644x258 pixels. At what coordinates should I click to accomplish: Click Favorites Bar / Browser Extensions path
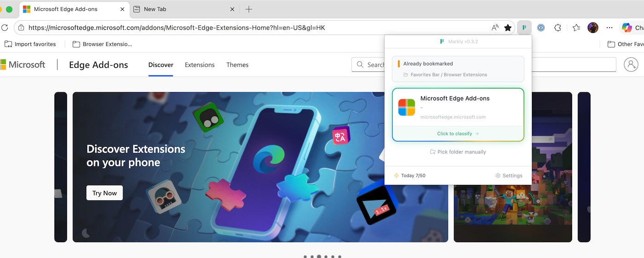tap(449, 75)
